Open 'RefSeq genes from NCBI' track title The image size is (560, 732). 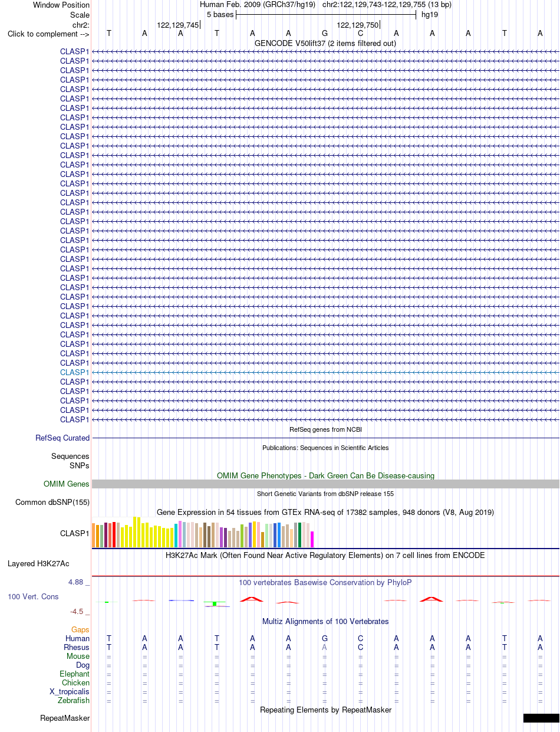point(325,429)
